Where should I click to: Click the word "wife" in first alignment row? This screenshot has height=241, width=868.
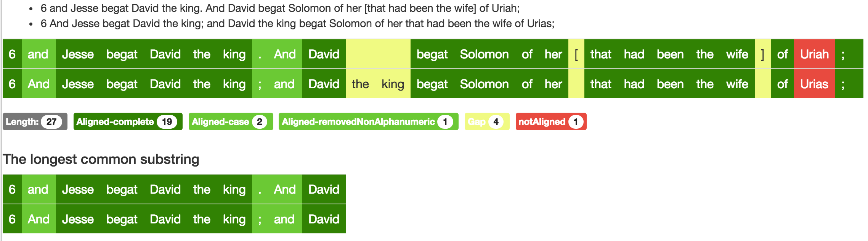coord(737,54)
